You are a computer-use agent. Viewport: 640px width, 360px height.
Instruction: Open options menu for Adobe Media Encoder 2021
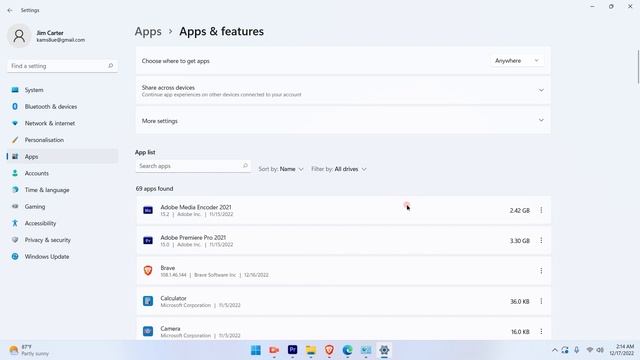[x=541, y=210]
